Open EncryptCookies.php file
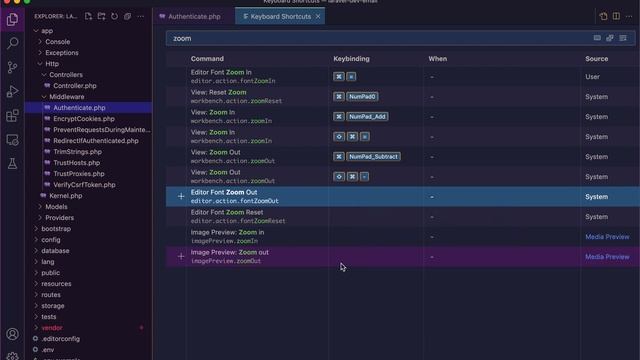640x360 pixels. point(84,119)
